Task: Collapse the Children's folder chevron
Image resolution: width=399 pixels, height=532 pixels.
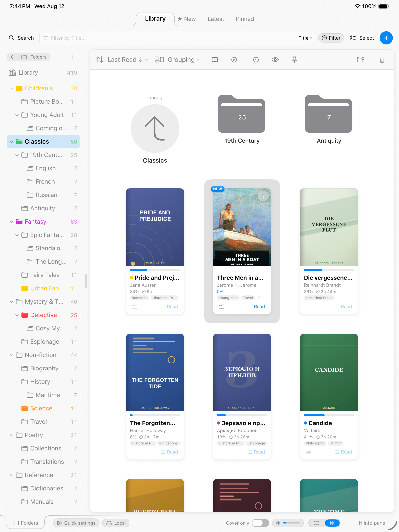Action: (x=11, y=88)
